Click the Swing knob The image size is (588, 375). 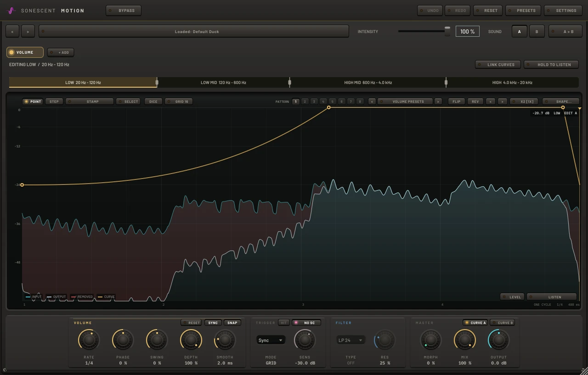(157, 340)
